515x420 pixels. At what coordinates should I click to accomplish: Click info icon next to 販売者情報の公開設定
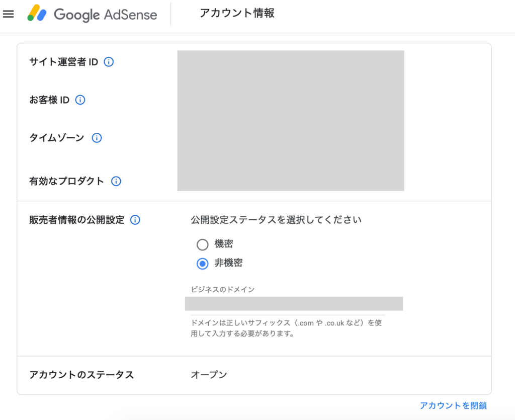pyautogui.click(x=135, y=220)
